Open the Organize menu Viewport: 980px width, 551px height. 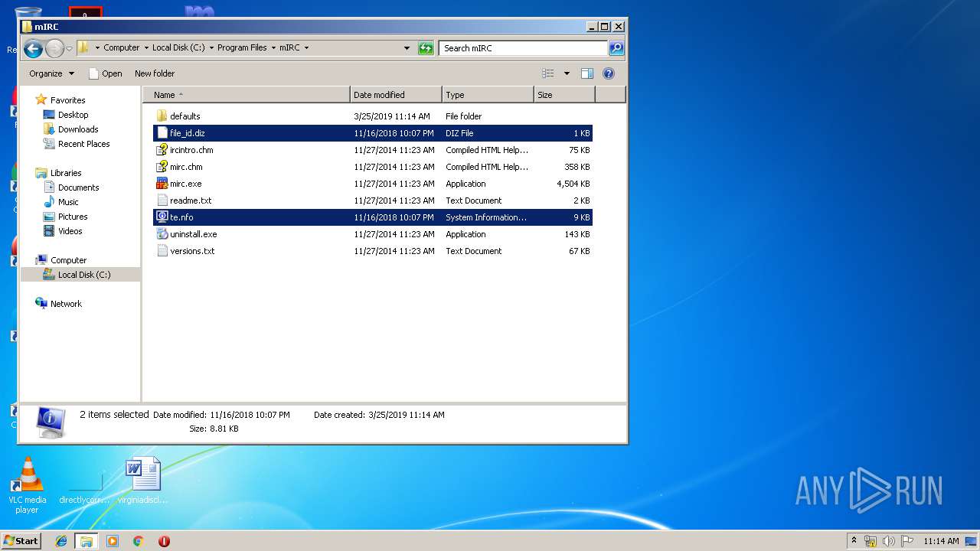point(51,73)
